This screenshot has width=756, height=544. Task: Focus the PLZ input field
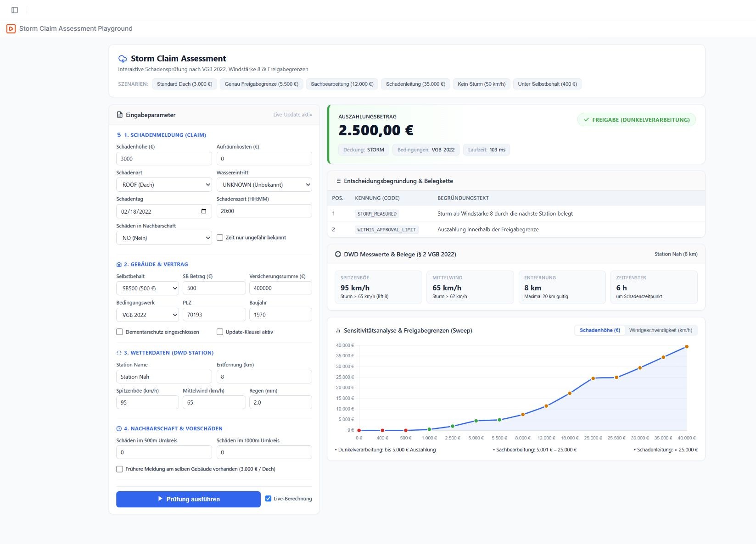pyautogui.click(x=214, y=315)
